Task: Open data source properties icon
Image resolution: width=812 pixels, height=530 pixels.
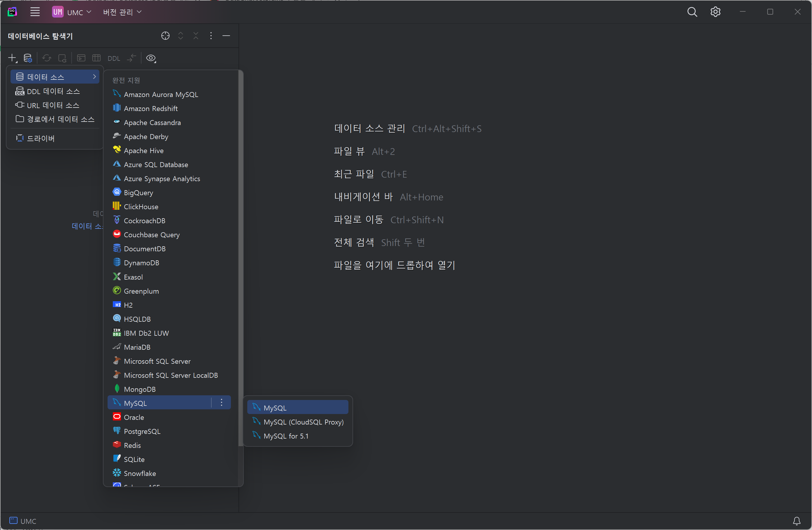Action: click(28, 58)
